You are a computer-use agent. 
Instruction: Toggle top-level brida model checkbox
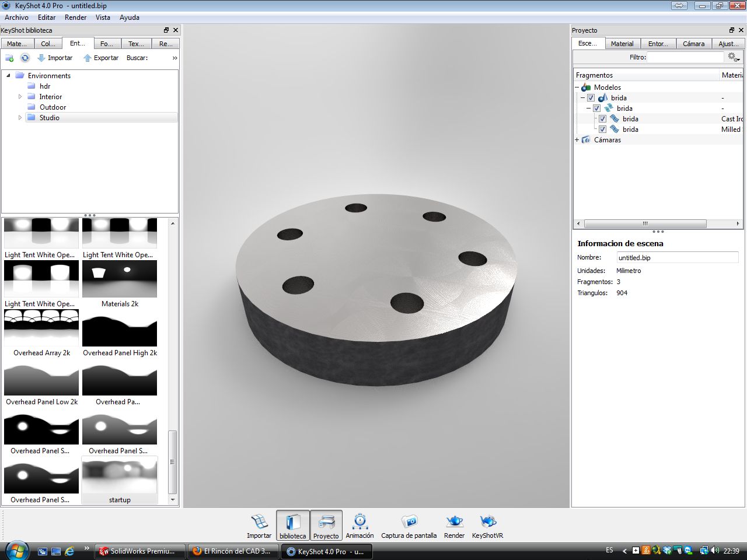click(x=591, y=98)
